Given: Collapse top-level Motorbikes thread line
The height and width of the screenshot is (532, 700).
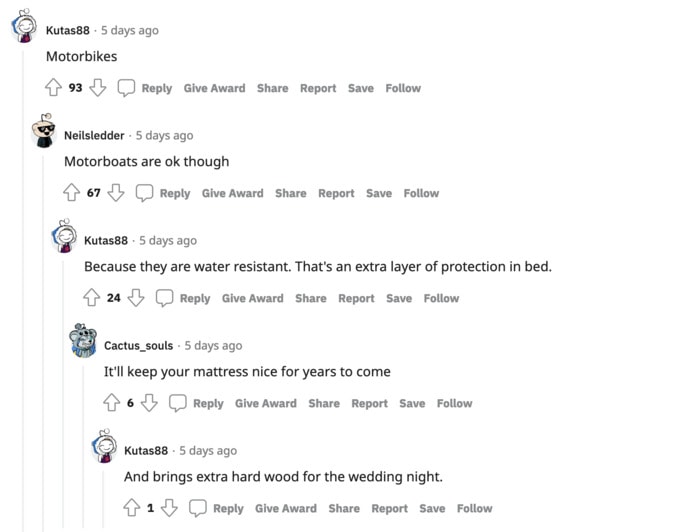Looking at the screenshot, I should (x=23, y=289).
